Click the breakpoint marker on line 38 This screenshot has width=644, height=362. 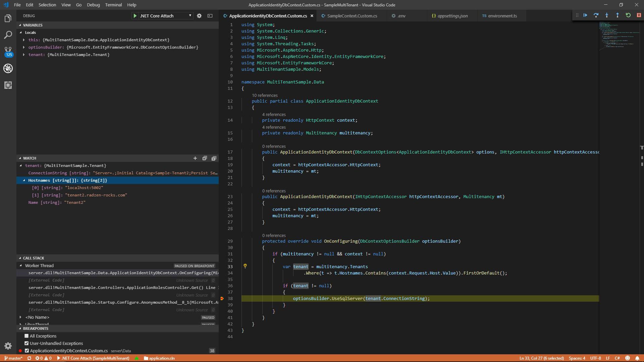[x=222, y=298]
